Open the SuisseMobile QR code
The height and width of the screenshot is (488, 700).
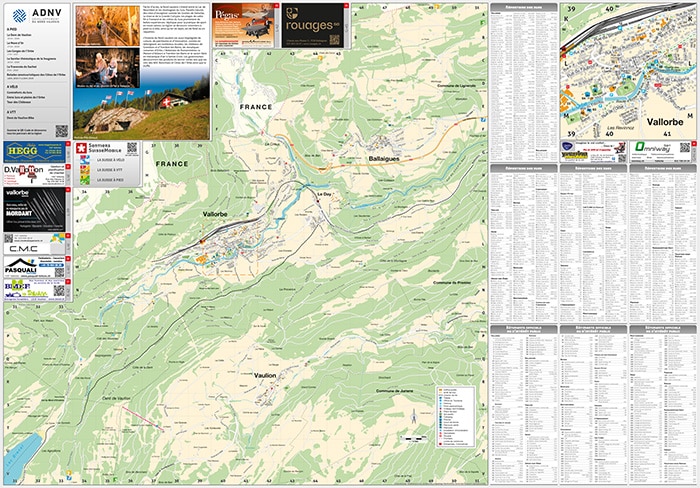click(132, 148)
